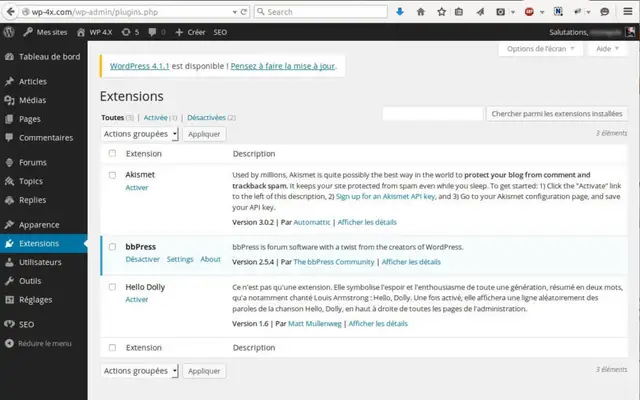Tick the bbPress plugin checkbox

112,247
